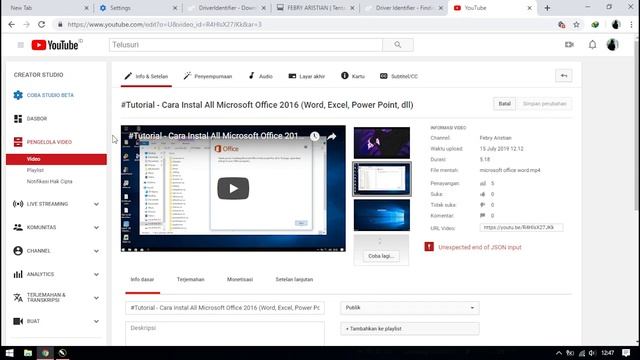Click the Telusuri search field
Viewport: 640px width, 360px height.
coord(246,45)
